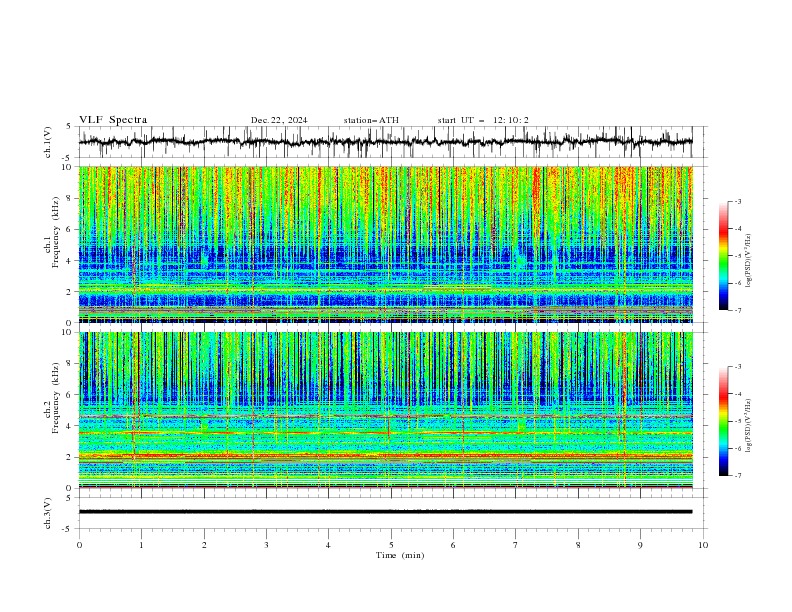Click the '-7' value on lower colorbar
The width and height of the screenshot is (792, 612).
point(738,475)
